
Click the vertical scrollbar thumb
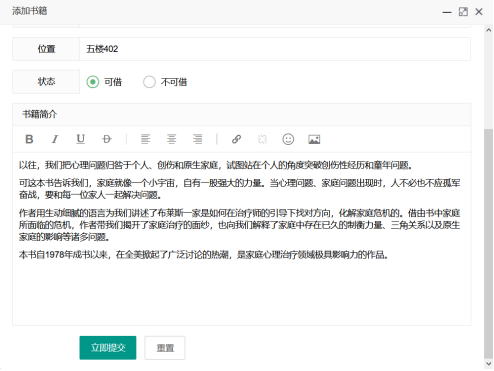(x=488, y=243)
